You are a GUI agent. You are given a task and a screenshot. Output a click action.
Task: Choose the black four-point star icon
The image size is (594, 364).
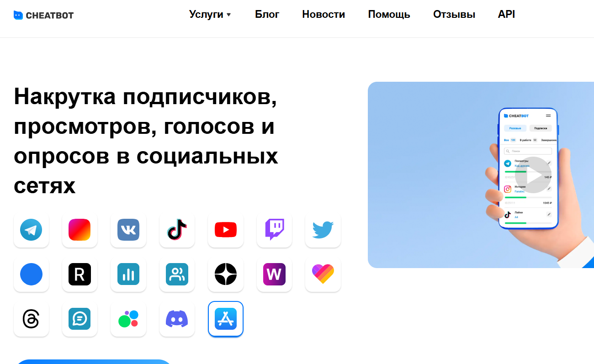[x=226, y=274]
